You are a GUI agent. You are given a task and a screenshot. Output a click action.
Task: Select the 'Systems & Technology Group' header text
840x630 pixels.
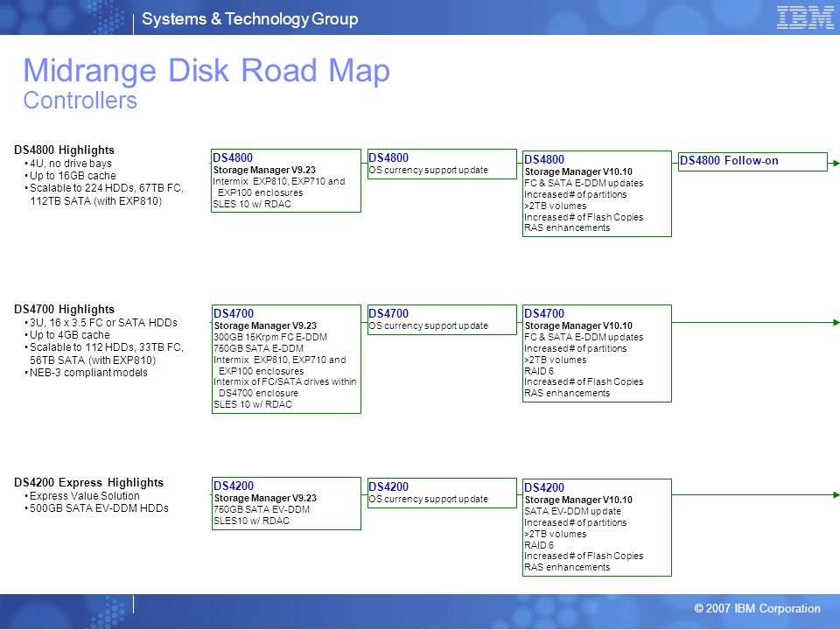(249, 18)
